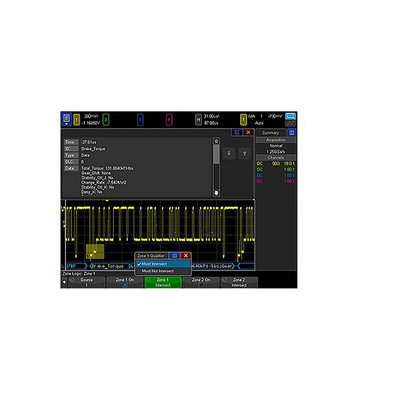
Task: Jump to top of lister scrollbar
Action: click(216, 141)
